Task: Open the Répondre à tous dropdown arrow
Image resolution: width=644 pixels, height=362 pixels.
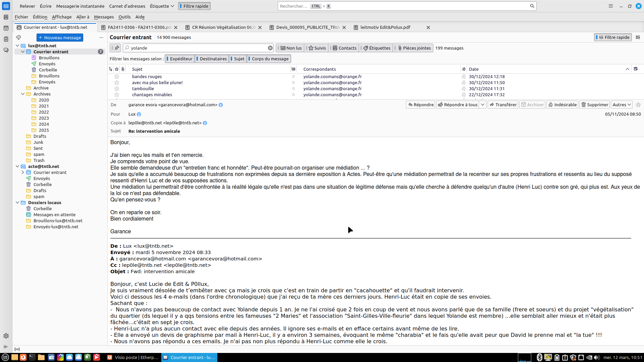Action: 482,105
